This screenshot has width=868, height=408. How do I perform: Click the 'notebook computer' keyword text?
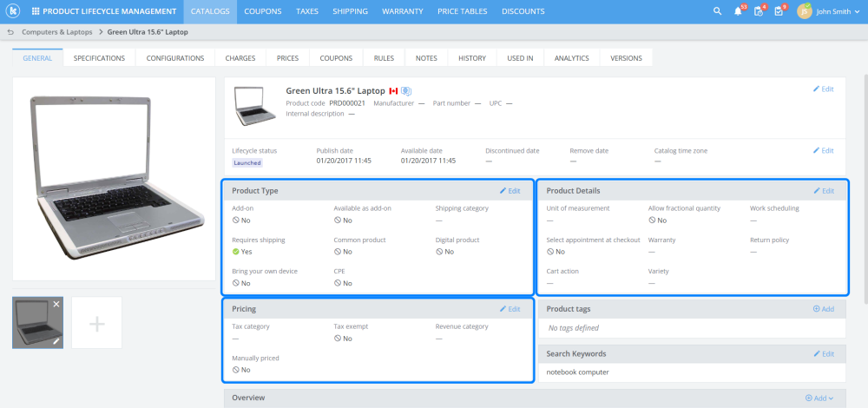pos(577,372)
